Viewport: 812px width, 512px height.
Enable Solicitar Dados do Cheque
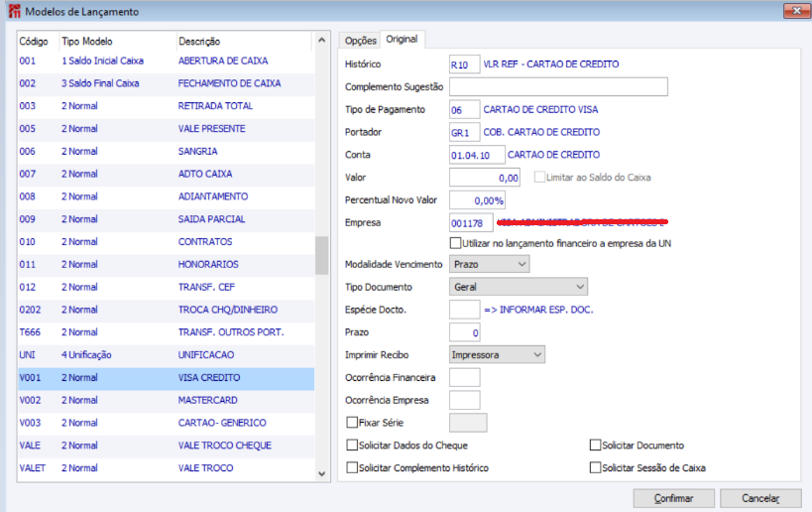[x=352, y=446]
